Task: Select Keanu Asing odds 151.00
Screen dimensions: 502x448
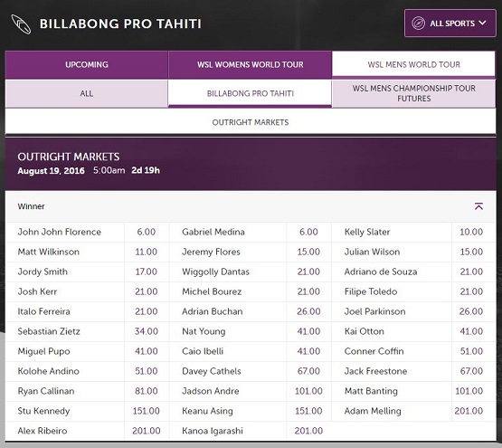Action: point(308,411)
